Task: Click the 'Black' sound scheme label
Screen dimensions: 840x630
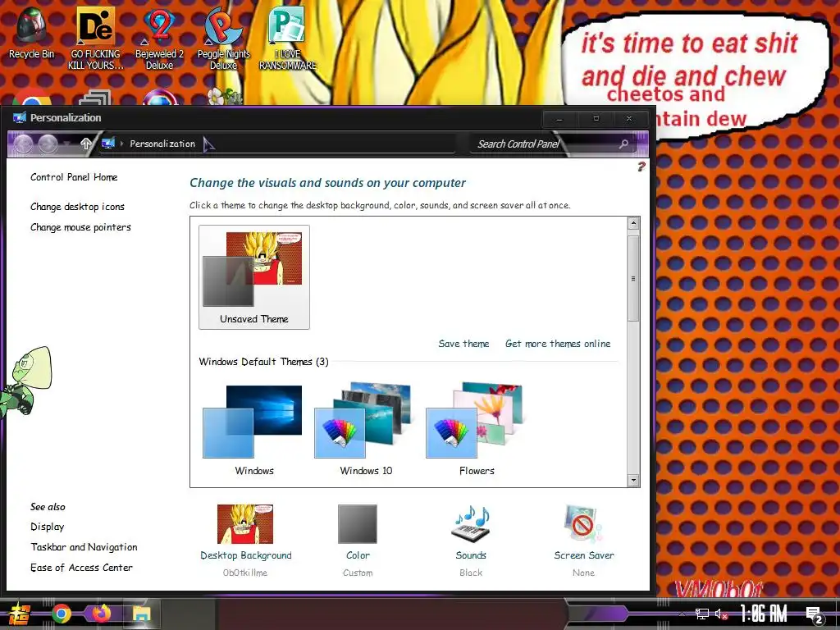Action: (471, 573)
